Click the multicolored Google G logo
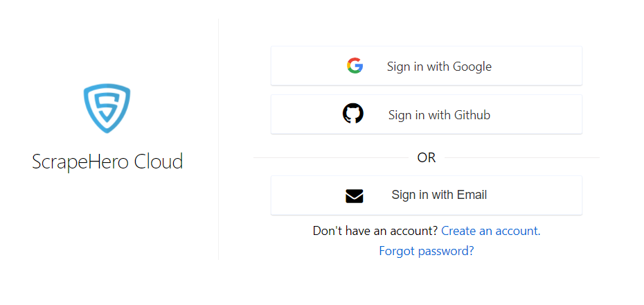The width and height of the screenshot is (644, 305). point(355,66)
